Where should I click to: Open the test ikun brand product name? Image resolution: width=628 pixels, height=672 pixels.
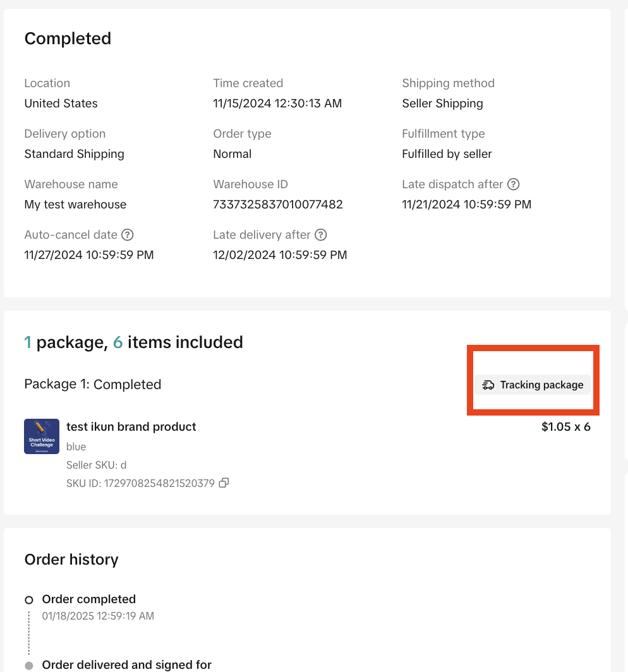(x=131, y=427)
